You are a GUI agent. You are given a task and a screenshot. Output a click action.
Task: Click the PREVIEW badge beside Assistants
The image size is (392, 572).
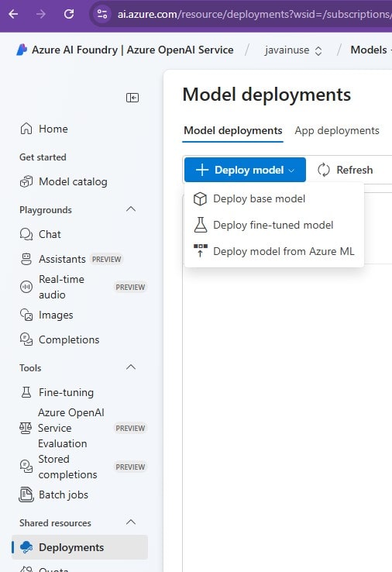click(x=106, y=259)
